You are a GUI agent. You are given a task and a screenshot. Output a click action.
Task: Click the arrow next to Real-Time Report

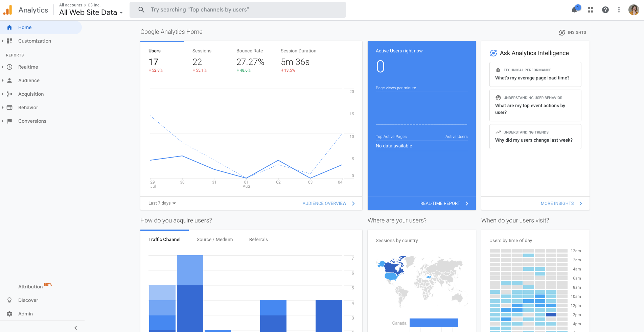[x=467, y=204]
